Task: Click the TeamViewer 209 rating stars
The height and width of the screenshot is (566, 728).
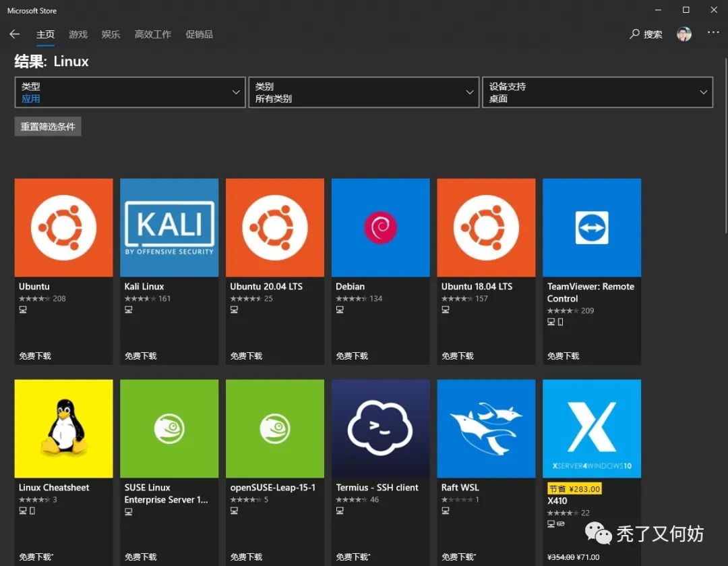Action: tap(563, 311)
